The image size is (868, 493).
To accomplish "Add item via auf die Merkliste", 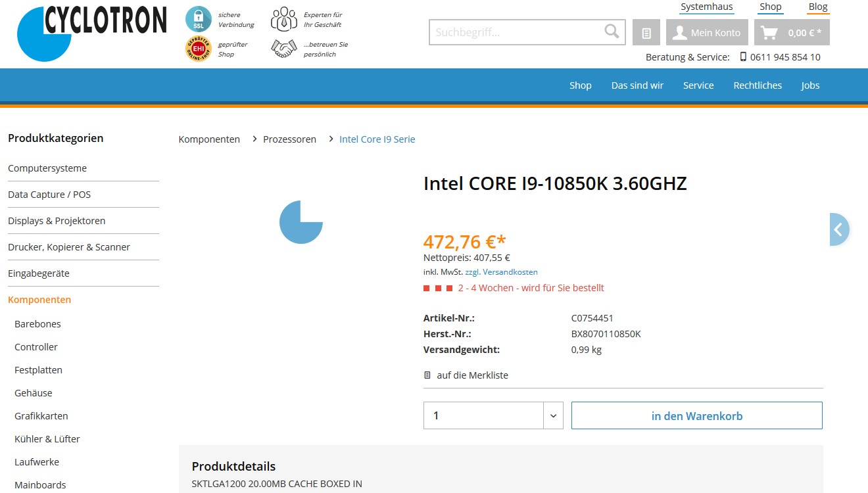I will click(466, 375).
